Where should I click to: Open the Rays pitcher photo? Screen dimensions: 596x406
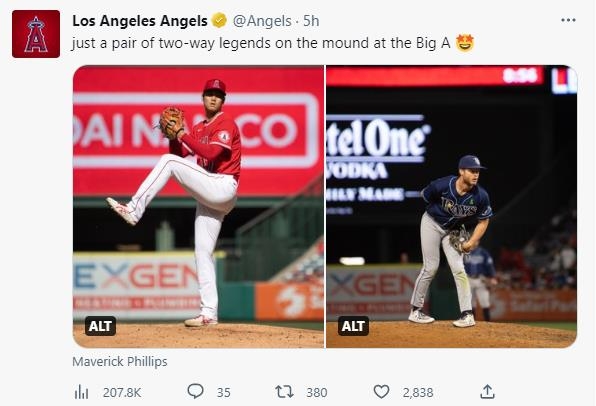pyautogui.click(x=452, y=206)
